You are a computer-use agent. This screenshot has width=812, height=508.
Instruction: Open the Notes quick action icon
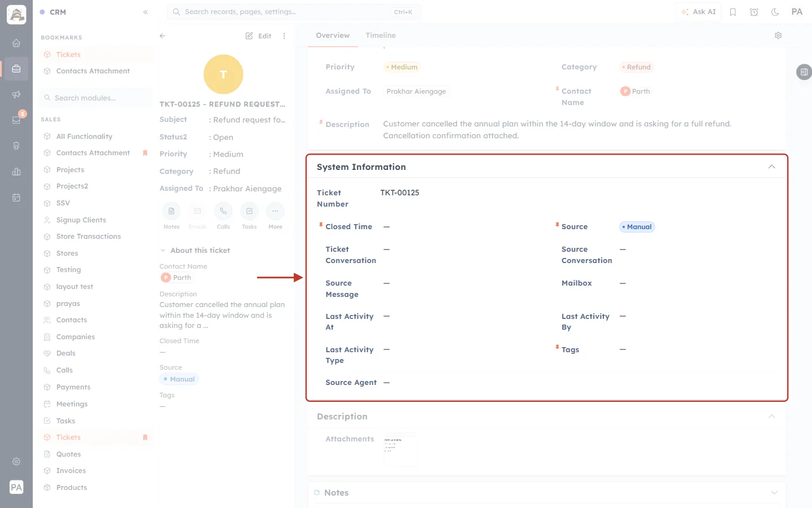[171, 211]
